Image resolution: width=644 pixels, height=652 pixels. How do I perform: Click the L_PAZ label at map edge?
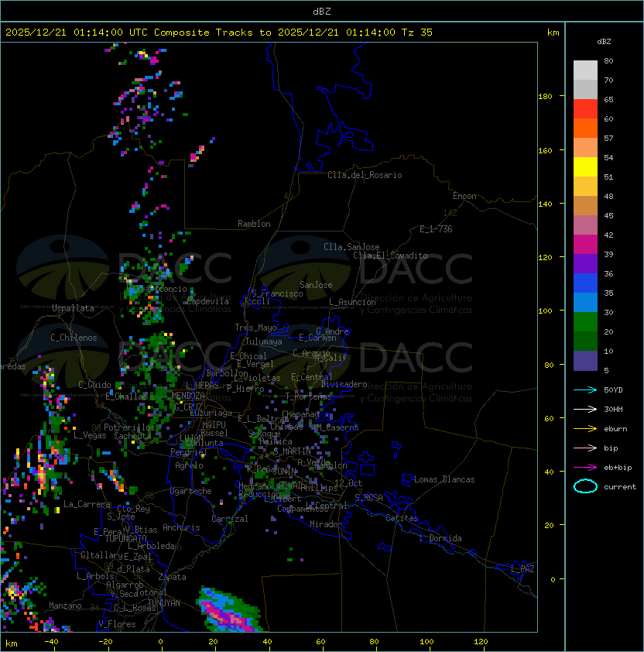(x=522, y=569)
